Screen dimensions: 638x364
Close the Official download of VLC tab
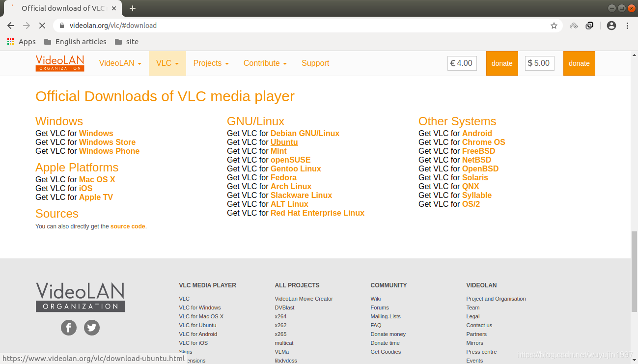[x=113, y=8]
